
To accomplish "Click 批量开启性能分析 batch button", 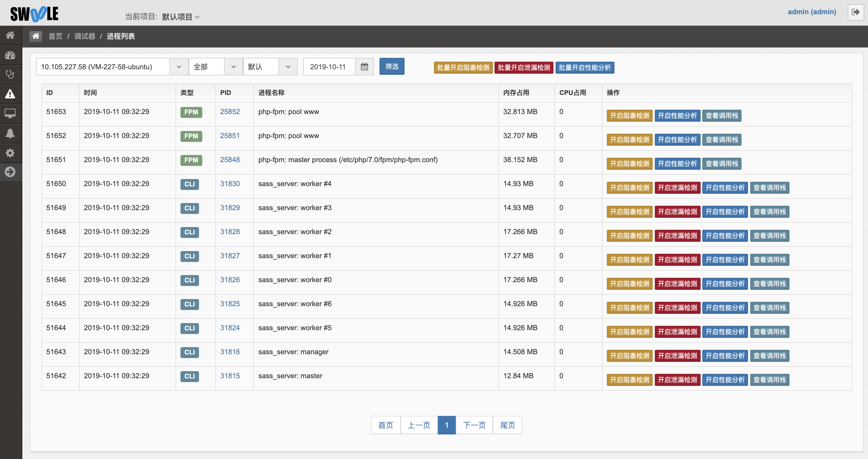I will pyautogui.click(x=585, y=67).
